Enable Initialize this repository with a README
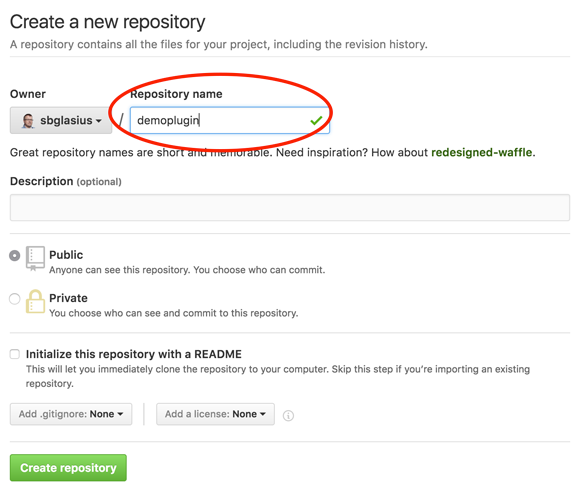Screen dimensions: 582x490 [x=14, y=354]
